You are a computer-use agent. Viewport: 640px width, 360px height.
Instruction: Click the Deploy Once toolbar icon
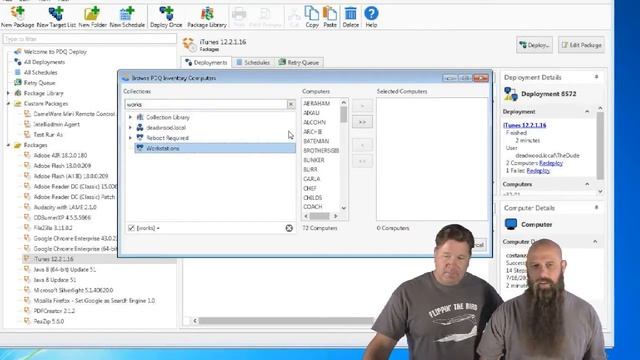[166, 13]
